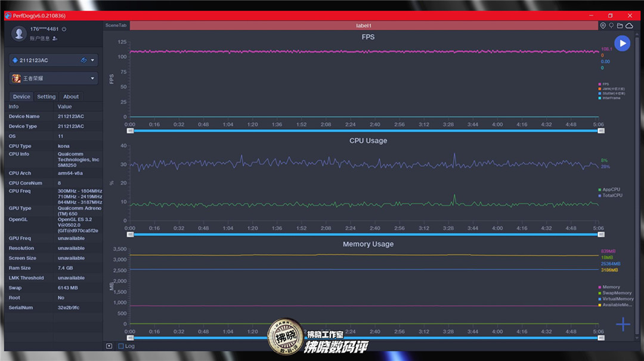The height and width of the screenshot is (361, 644).
Task: Click the panel toggle icon left of Log
Action: point(109,346)
